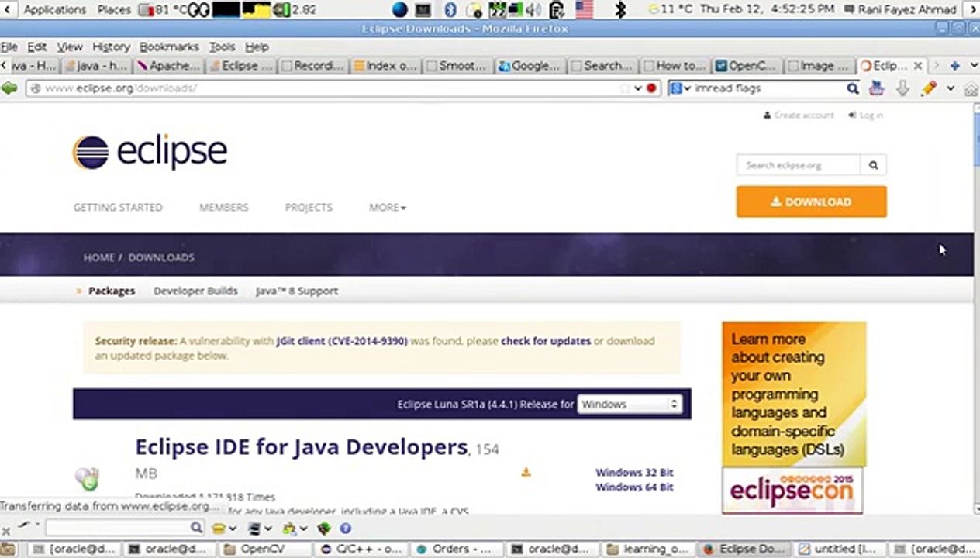This screenshot has width=980, height=558.
Task: Open the File menu
Action: coord(9,46)
